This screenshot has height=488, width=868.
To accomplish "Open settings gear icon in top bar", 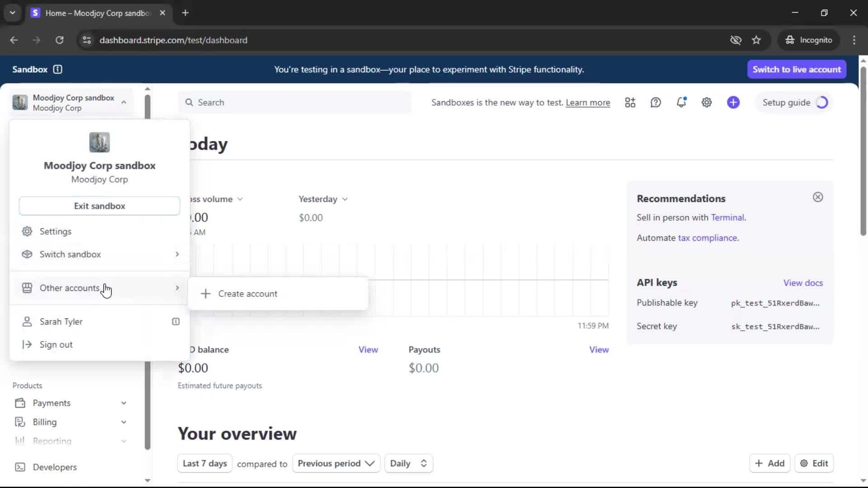I will click(707, 103).
